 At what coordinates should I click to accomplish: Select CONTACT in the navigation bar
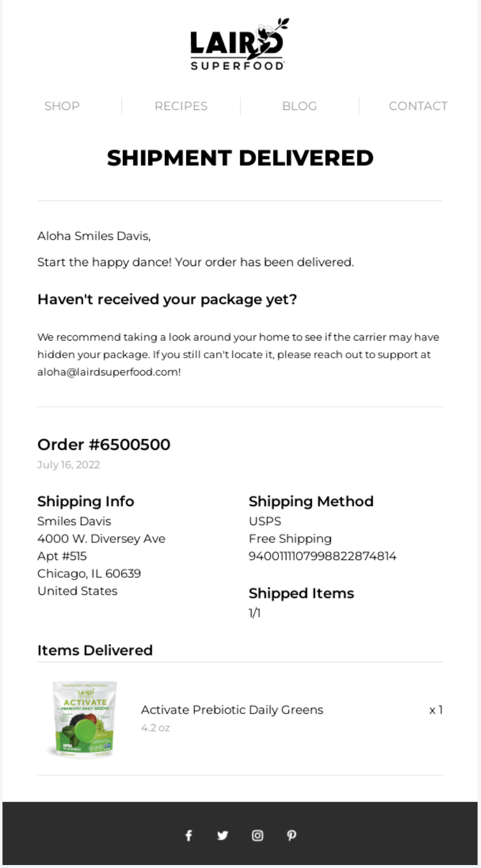pos(418,106)
